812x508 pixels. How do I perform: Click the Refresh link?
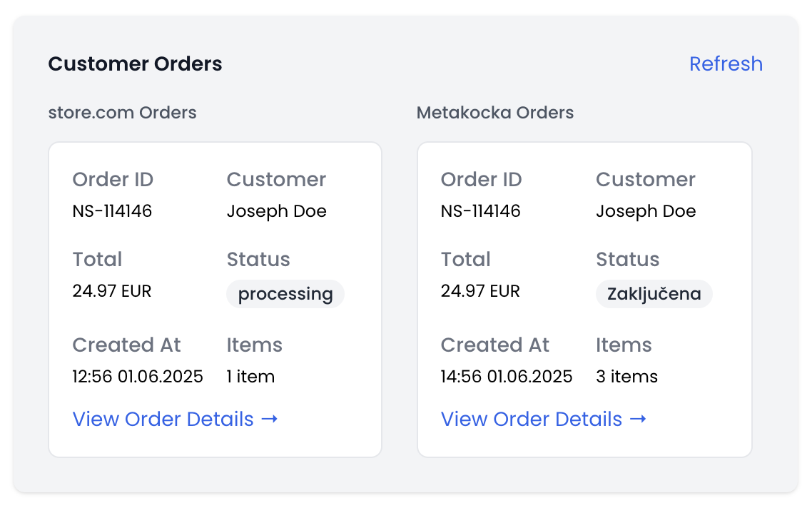coord(726,63)
